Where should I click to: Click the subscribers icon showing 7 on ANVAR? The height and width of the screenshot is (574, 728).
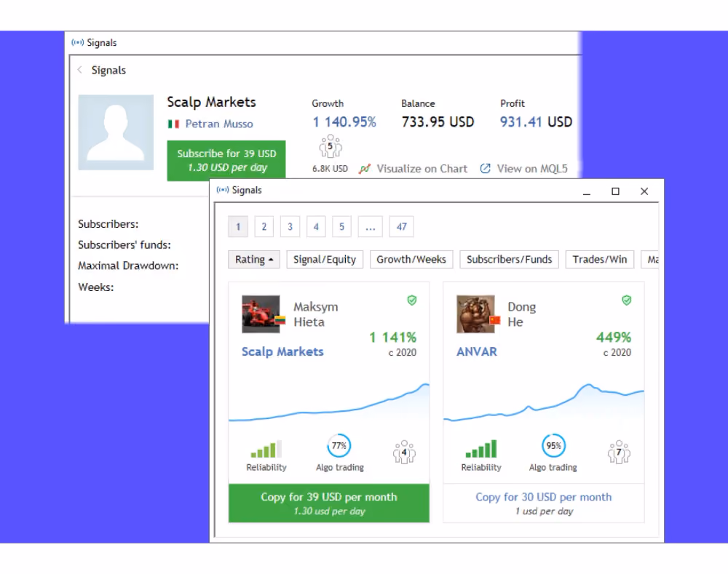[x=619, y=452]
